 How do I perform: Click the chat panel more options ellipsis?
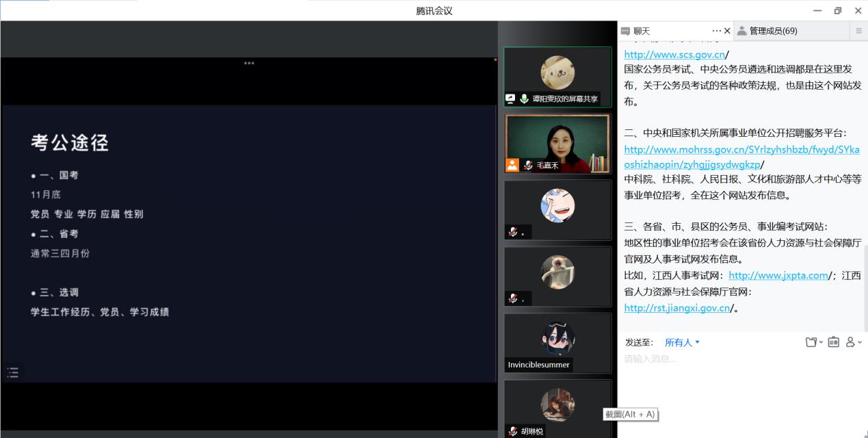pyautogui.click(x=716, y=31)
